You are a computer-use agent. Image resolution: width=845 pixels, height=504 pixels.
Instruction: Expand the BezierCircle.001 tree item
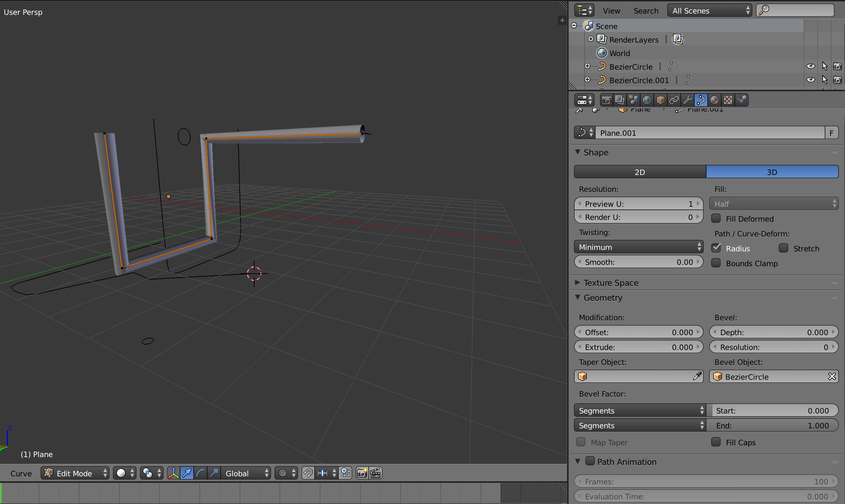[587, 79]
